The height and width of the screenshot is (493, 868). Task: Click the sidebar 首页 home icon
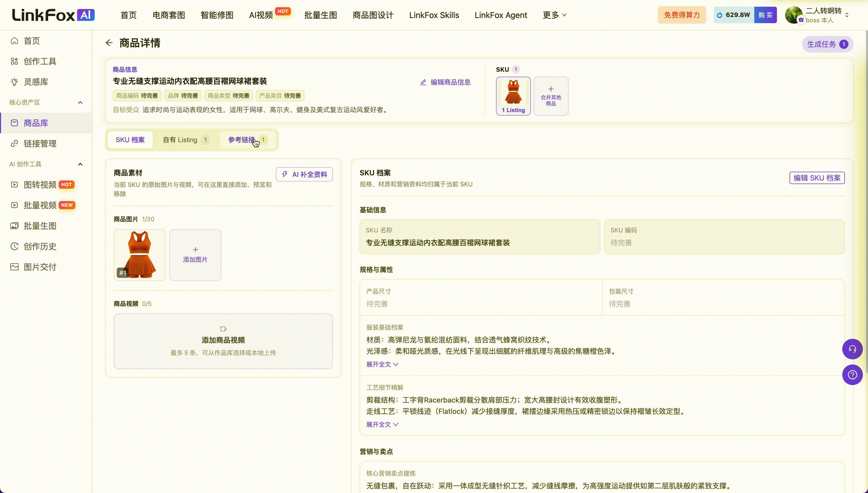[14, 41]
